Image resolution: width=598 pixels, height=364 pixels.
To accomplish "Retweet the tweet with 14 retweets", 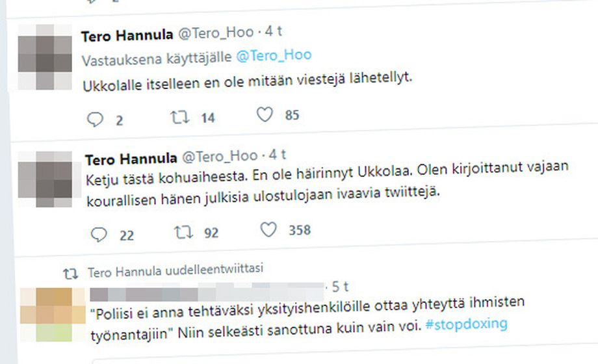I will [x=179, y=117].
